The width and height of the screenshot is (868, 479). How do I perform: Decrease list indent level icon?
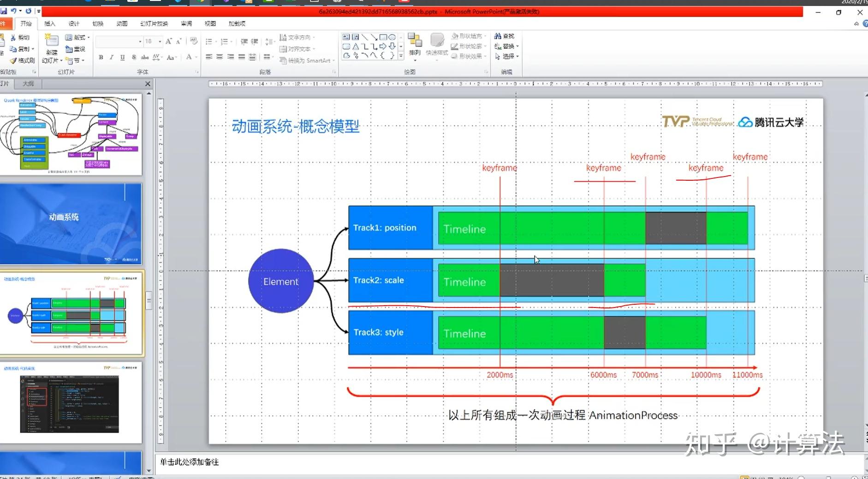[244, 41]
